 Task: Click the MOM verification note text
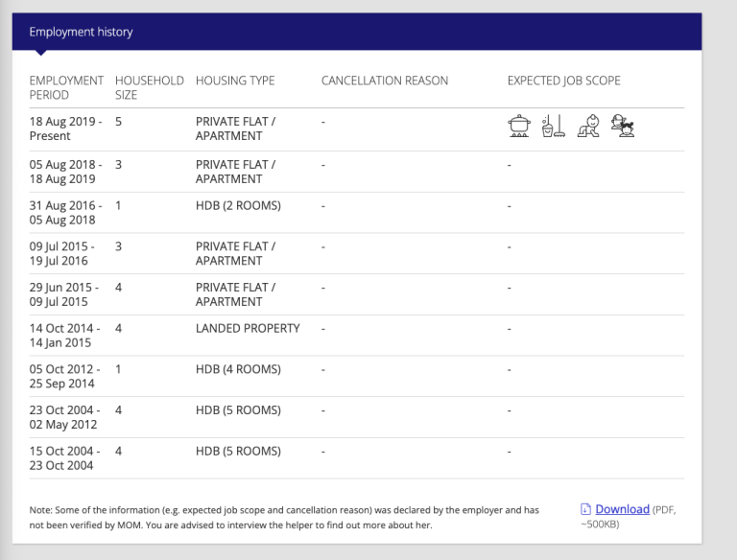pos(284,517)
